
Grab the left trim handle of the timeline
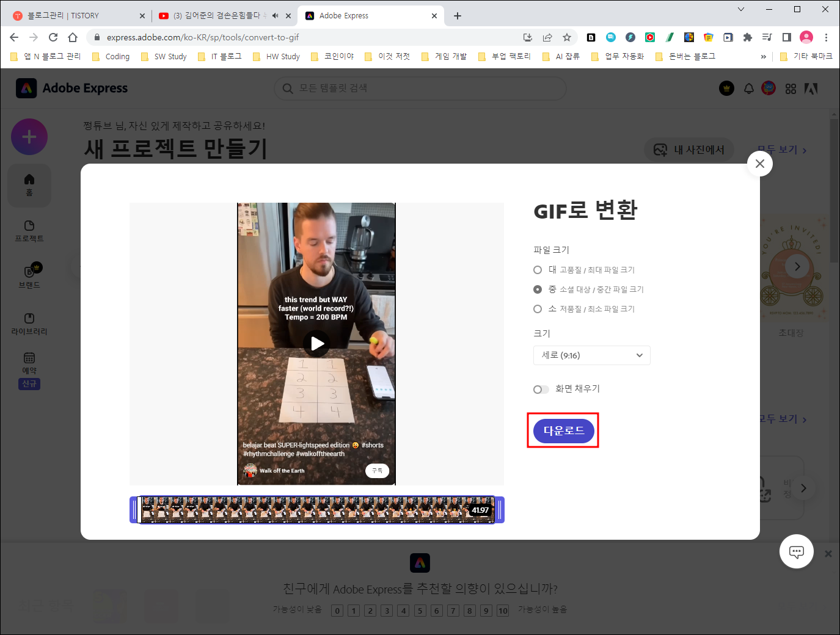coord(134,510)
